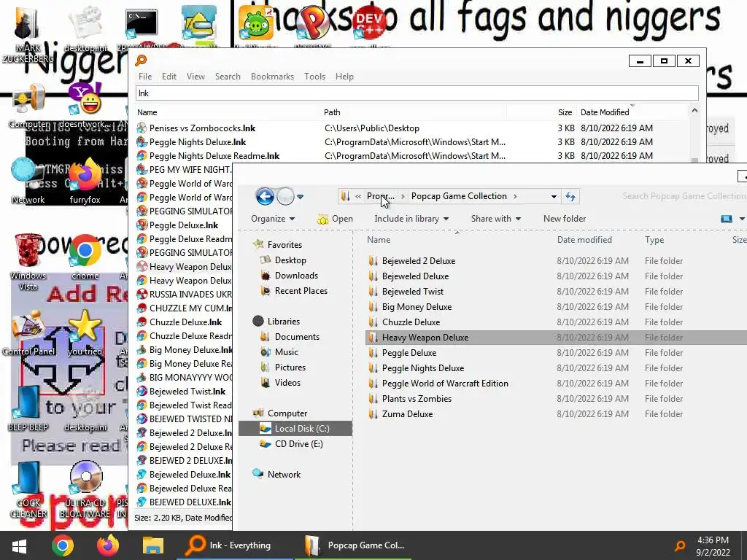Launch Firefox from the taskbar
This screenshot has height=560, width=747.
[108, 545]
